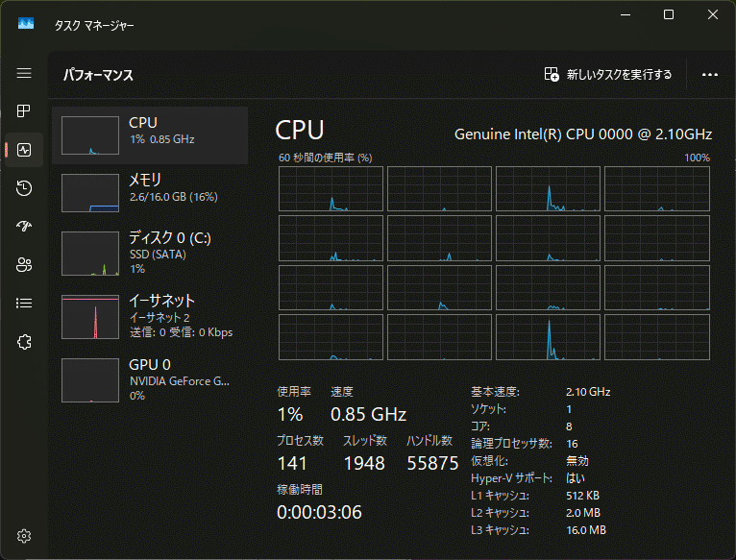The height and width of the screenshot is (560, 736).
Task: Maximize the Task Manager window
Action: [x=669, y=14]
